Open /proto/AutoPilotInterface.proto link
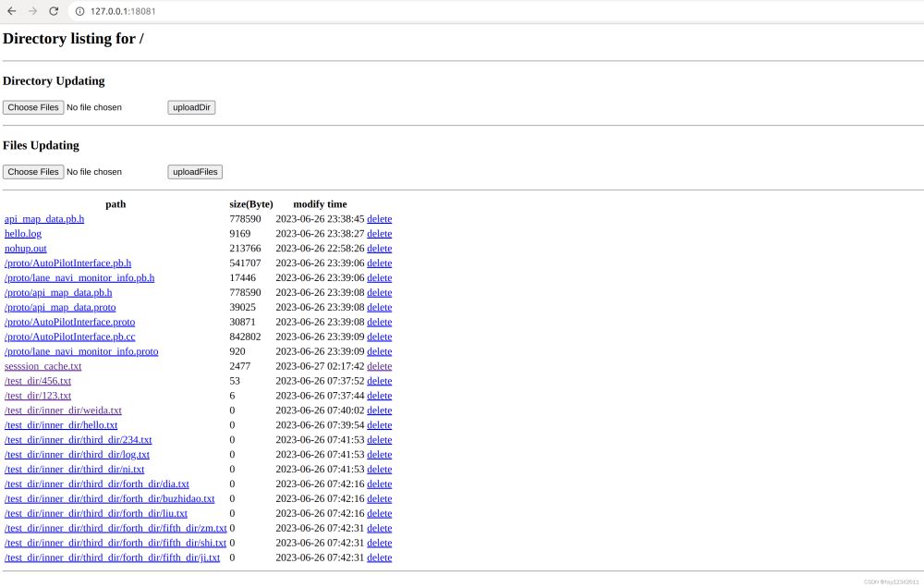 (x=69, y=322)
